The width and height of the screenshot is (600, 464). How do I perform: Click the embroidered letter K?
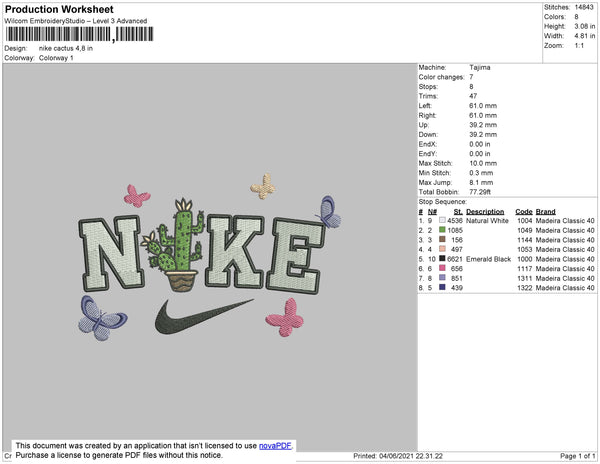pyautogui.click(x=235, y=252)
